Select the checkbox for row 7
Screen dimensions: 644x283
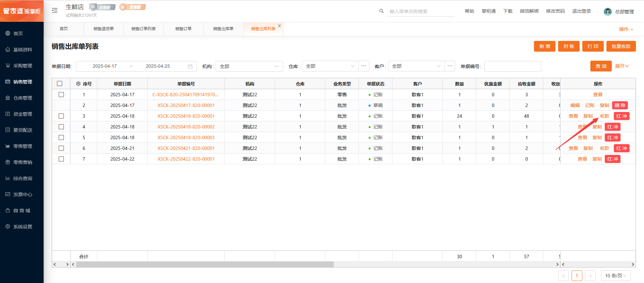(61, 159)
